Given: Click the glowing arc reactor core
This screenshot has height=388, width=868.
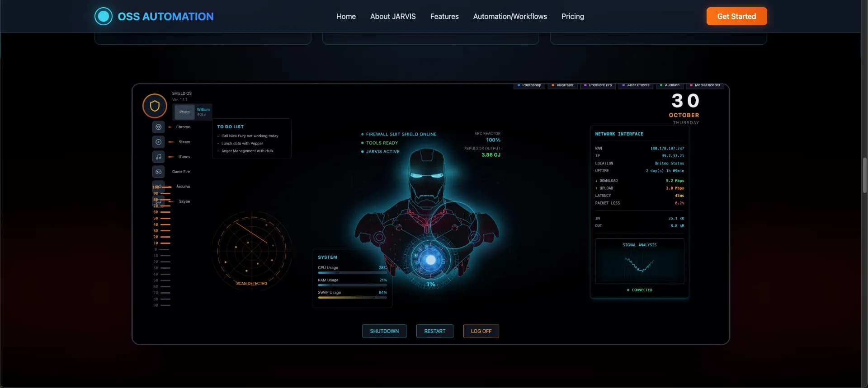Looking at the screenshot, I should 430,260.
